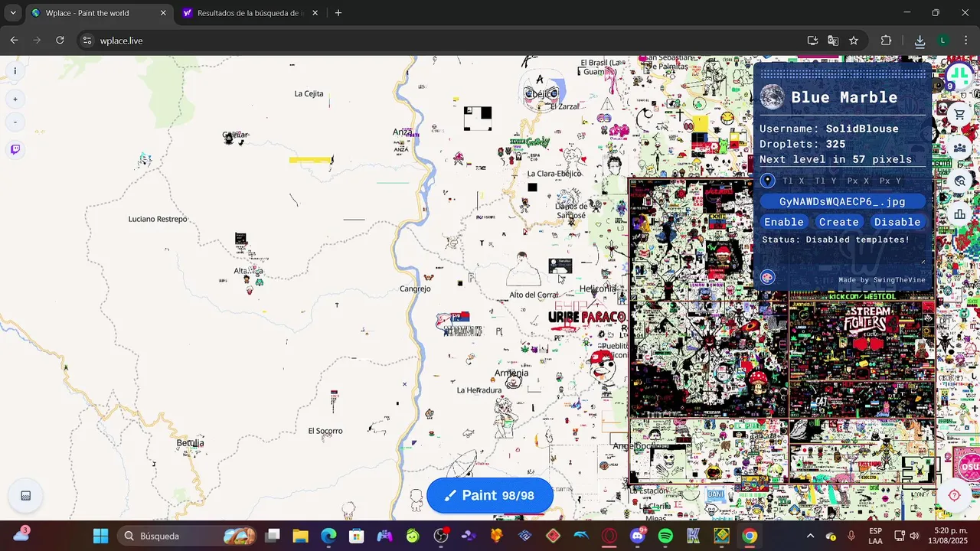The width and height of the screenshot is (980, 551).
Task: Open the explore search globe icon
Action: tap(959, 181)
